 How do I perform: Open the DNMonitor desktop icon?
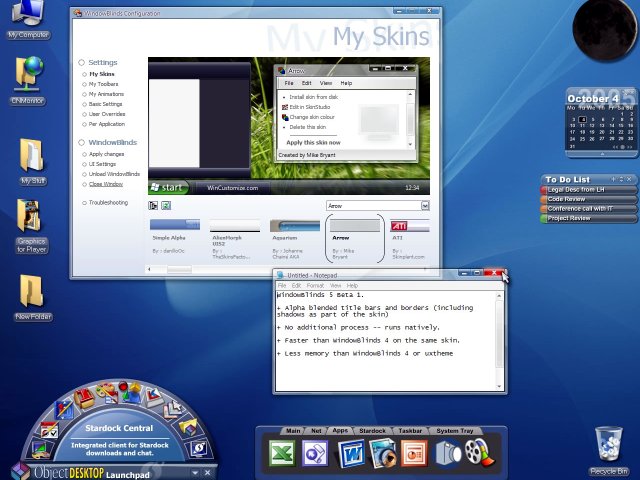(28, 76)
